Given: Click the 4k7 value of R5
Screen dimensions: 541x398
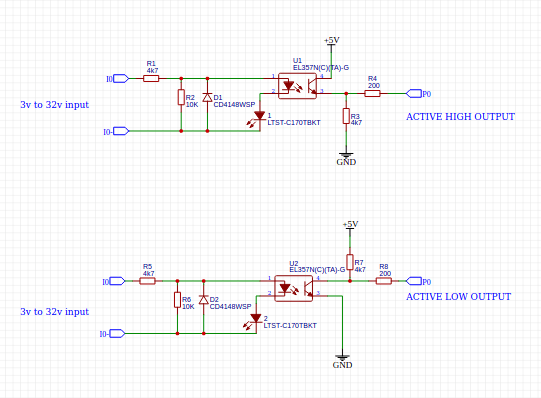Looking at the screenshot, I should click(x=149, y=273).
